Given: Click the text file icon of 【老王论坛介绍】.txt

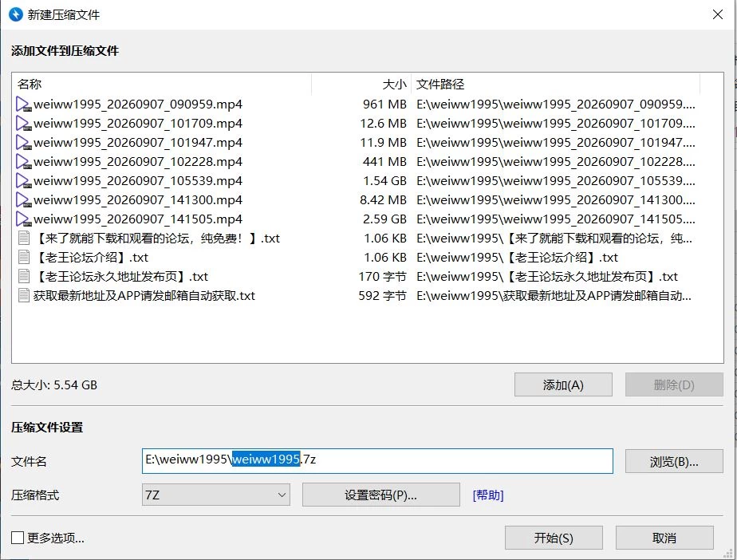Looking at the screenshot, I should [x=23, y=257].
